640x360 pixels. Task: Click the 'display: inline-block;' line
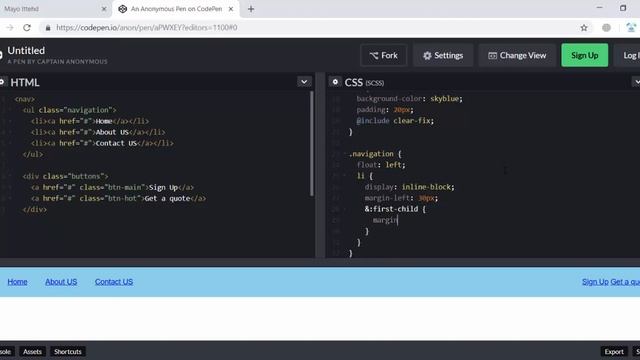point(409,187)
